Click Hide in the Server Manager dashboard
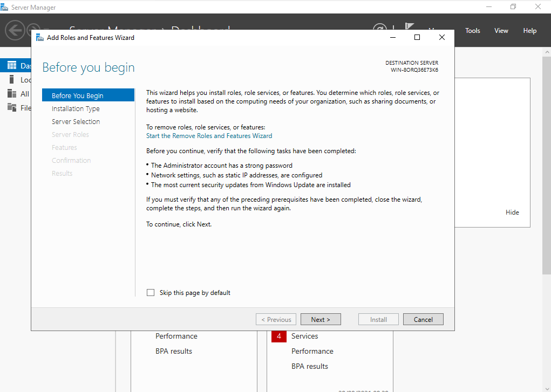The image size is (551, 392). click(512, 212)
